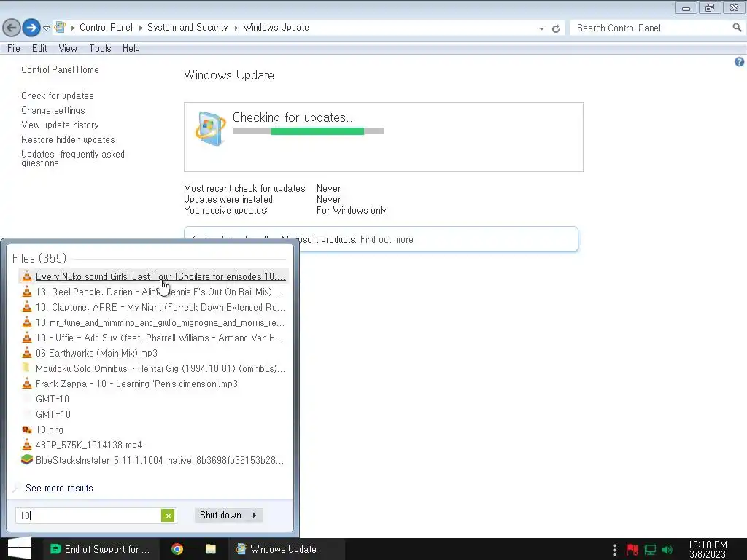Show hidden tray icons via three dots
The width and height of the screenshot is (747, 560).
[614, 550]
